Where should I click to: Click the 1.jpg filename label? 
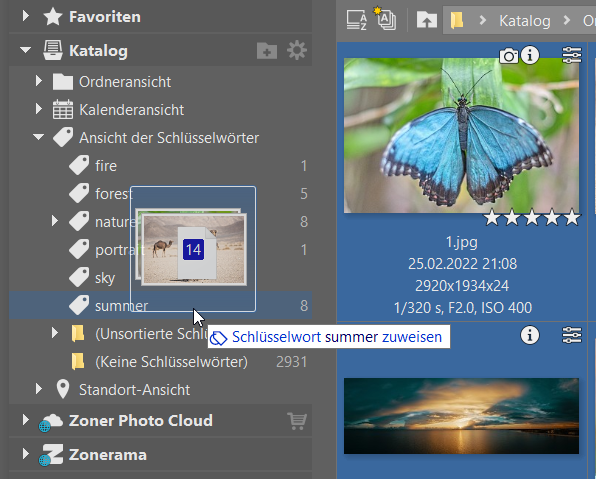coord(461,242)
